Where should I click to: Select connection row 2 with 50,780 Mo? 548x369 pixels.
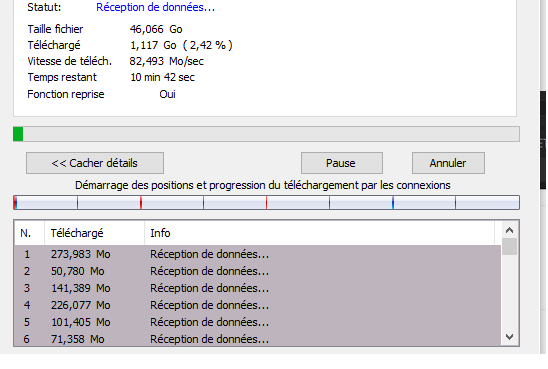tap(258, 271)
